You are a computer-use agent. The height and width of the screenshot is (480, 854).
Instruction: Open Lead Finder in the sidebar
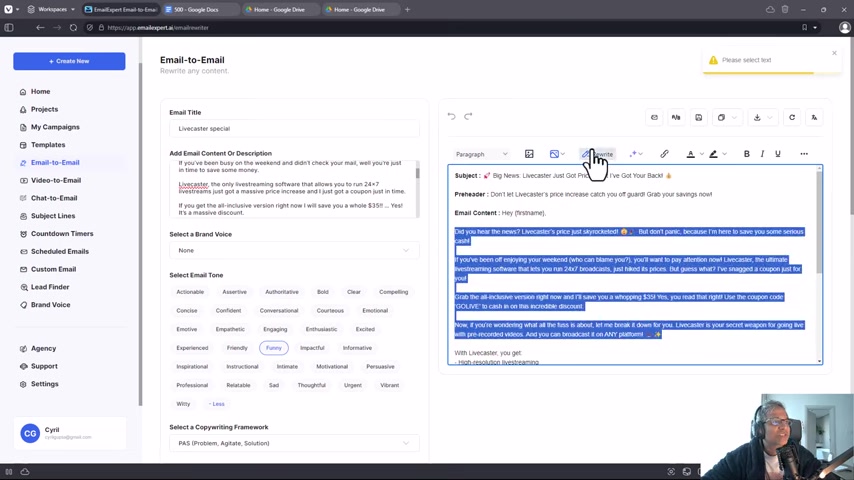click(50, 287)
